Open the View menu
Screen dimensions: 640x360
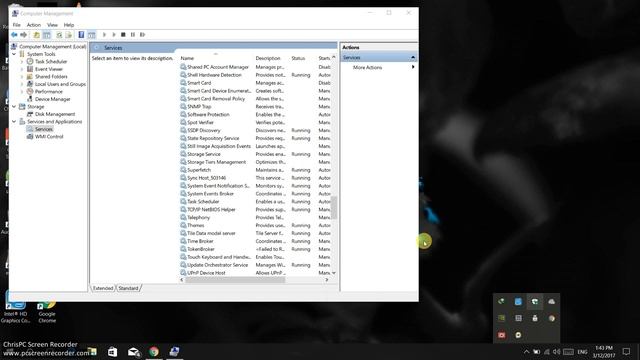click(52, 25)
